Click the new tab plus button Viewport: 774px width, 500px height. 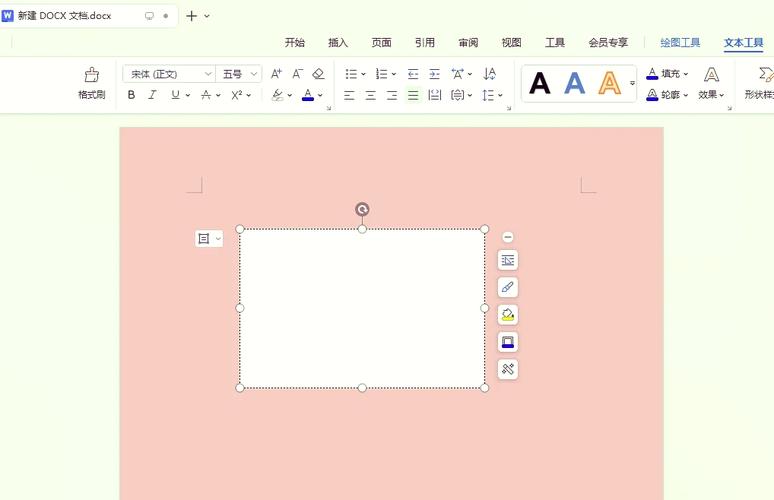(192, 16)
